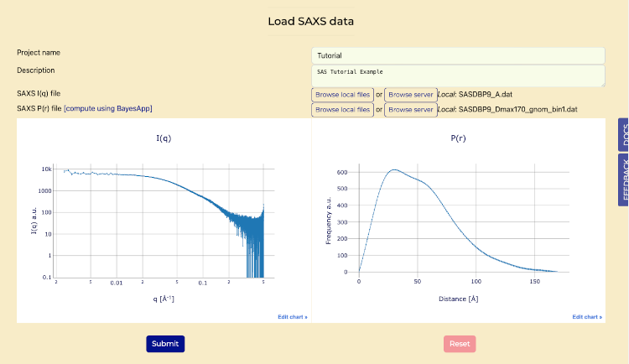The image size is (629, 364).
Task: Reset the SAXS data form
Action: pos(460,344)
